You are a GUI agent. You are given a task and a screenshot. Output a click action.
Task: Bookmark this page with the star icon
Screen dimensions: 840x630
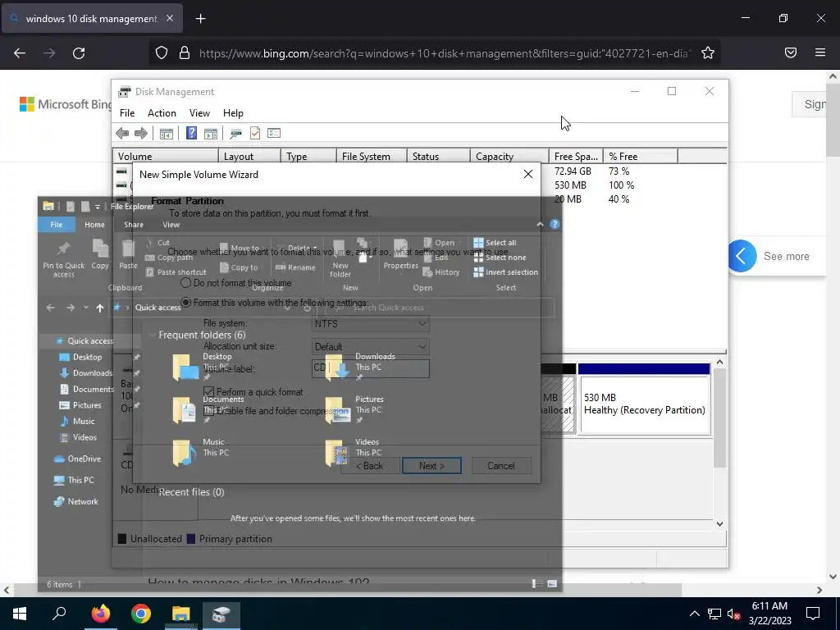tap(708, 53)
